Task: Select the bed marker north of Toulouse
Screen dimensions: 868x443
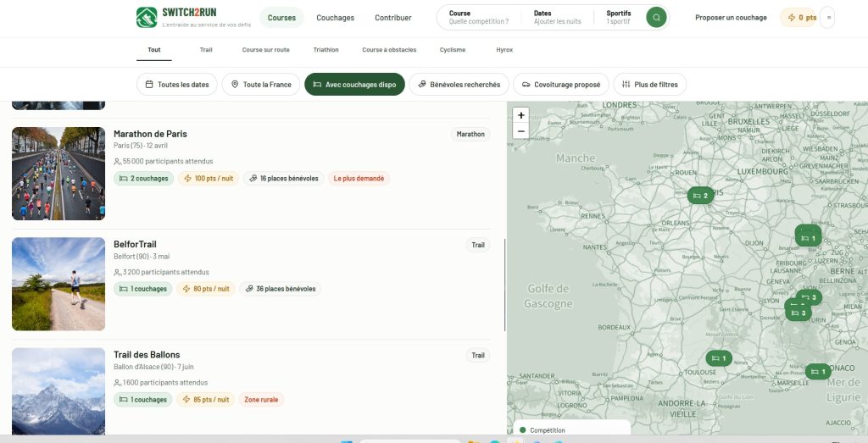Action: tap(719, 358)
